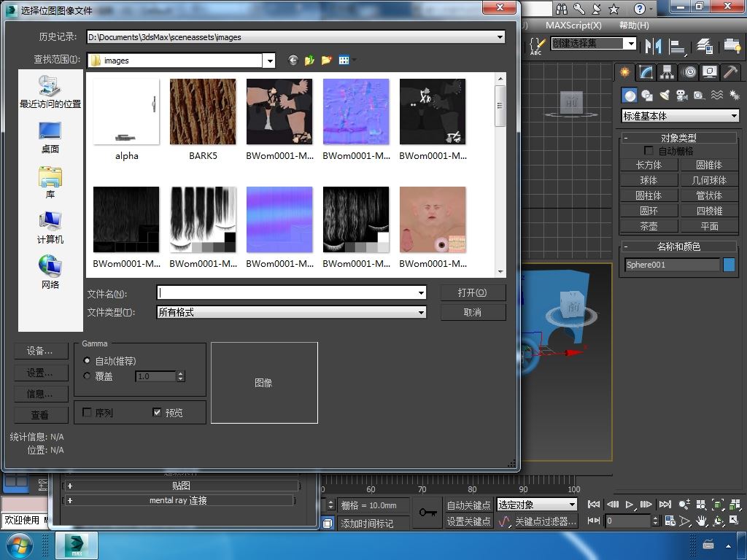The height and width of the screenshot is (560, 747).
Task: Open the 查找范围 images folder dropdown
Action: point(270,61)
